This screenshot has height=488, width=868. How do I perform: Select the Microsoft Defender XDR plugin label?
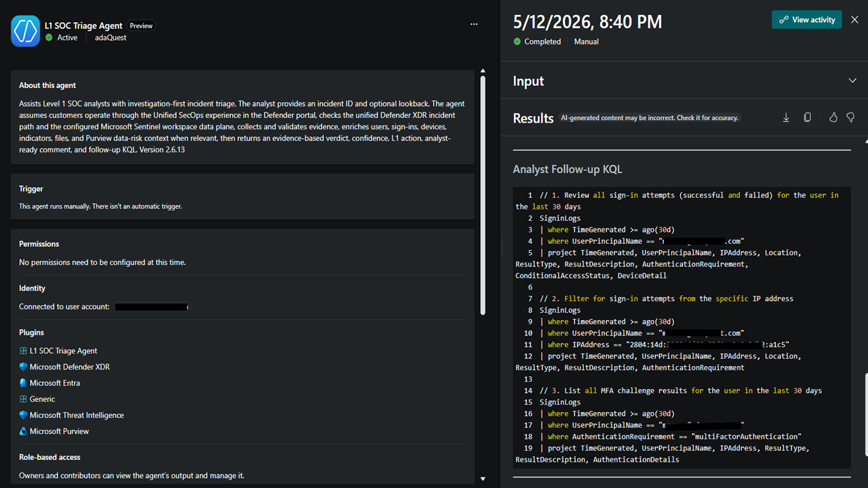coord(70,367)
